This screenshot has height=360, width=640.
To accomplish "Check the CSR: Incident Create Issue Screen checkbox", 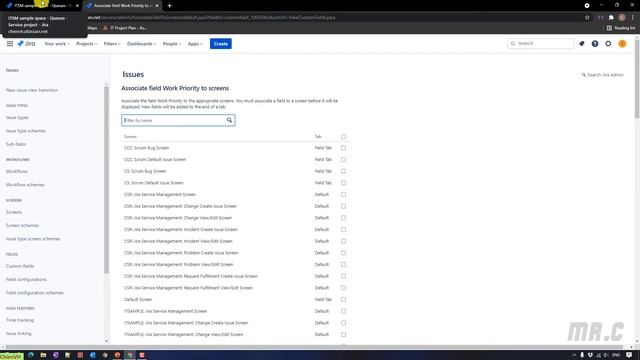I will click(343, 229).
